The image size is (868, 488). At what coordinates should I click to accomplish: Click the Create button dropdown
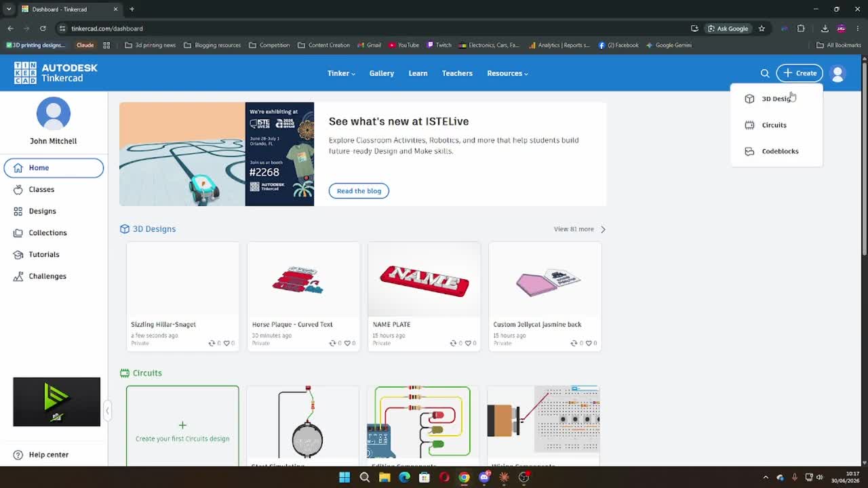(800, 73)
